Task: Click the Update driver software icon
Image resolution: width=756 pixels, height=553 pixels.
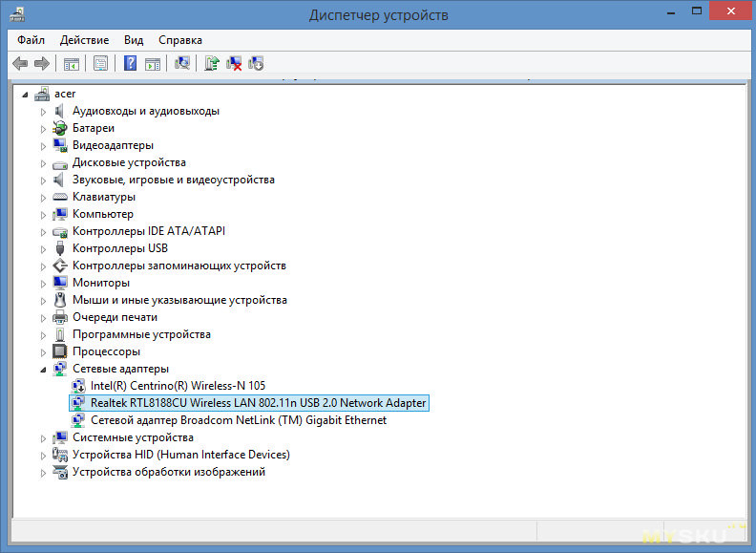Action: pyautogui.click(x=212, y=63)
